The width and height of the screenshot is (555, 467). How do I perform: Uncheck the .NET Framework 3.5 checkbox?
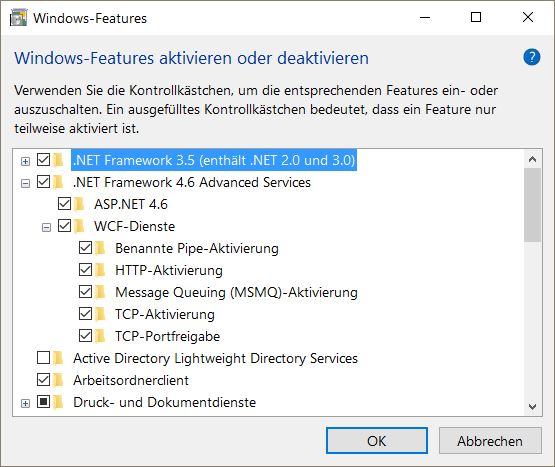pos(44,160)
